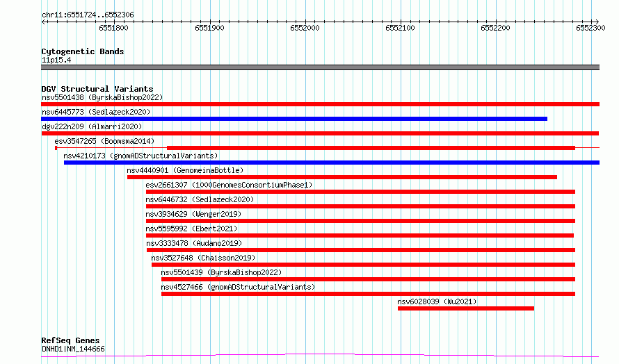Select the red bar for nsv5501438
This screenshot has width=619, height=364.
[320, 104]
